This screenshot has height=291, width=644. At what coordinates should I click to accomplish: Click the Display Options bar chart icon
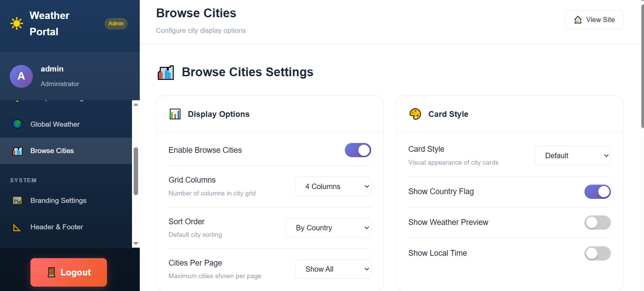coord(175,114)
